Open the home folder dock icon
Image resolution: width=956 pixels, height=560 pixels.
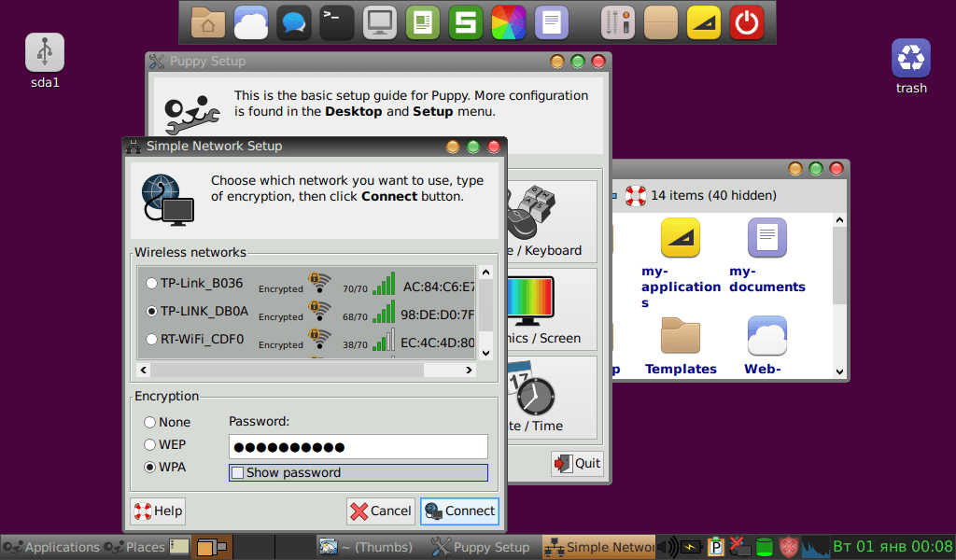pyautogui.click(x=208, y=22)
